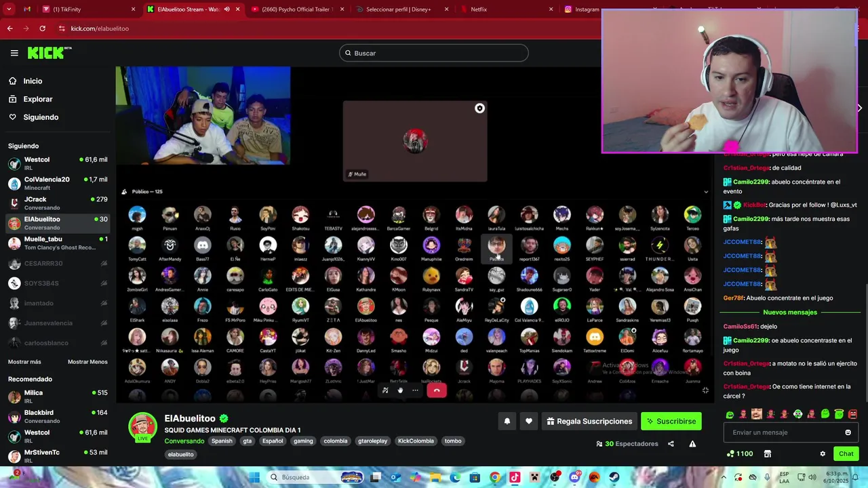Click the browser reload button
The width and height of the screenshot is (868, 488).
[x=43, y=28]
